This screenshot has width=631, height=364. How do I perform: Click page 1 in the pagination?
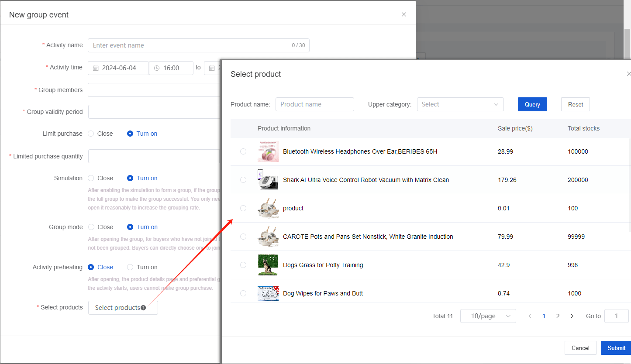pos(544,316)
